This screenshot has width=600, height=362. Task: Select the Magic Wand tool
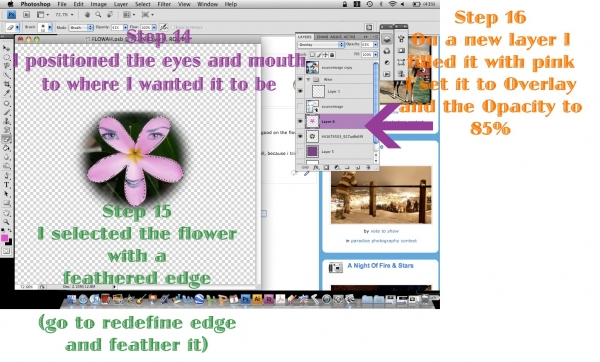point(6,75)
